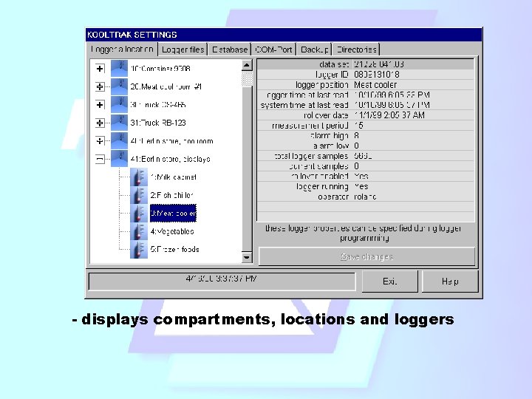Click the data set property row

pyautogui.click(x=366, y=64)
